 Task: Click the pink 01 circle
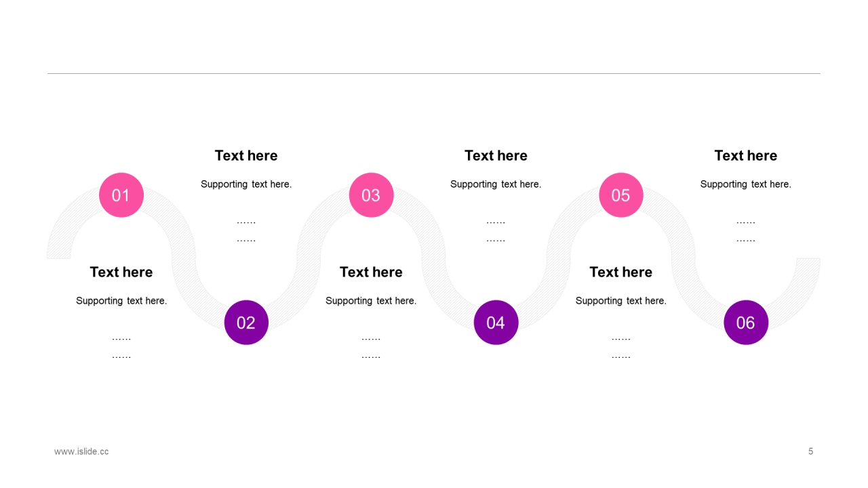[121, 195]
